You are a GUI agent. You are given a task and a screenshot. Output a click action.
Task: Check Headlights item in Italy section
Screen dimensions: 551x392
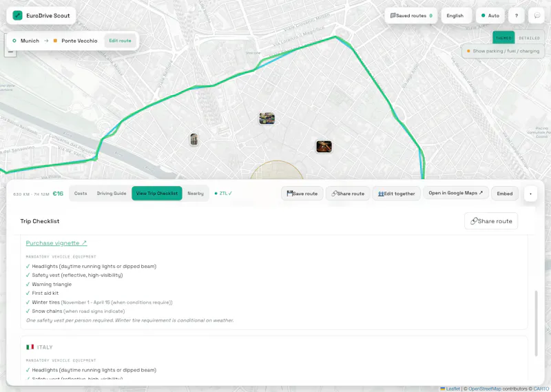(x=91, y=370)
